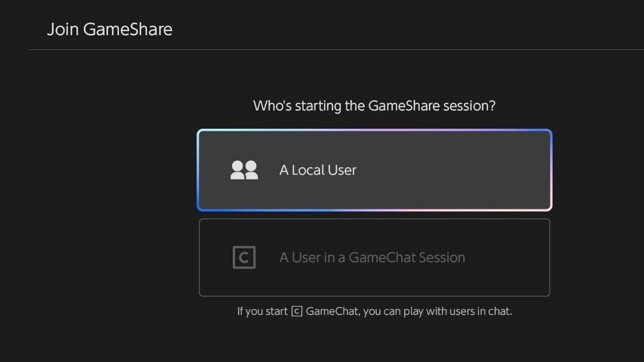
Task: Click the GameChat hint sentence at the bottom
Action: (374, 311)
